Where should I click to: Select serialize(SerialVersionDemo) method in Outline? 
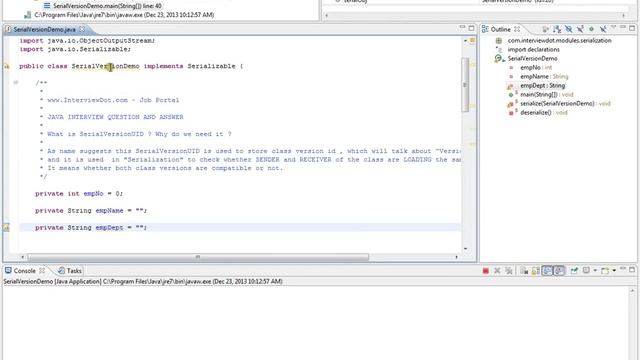[565, 103]
